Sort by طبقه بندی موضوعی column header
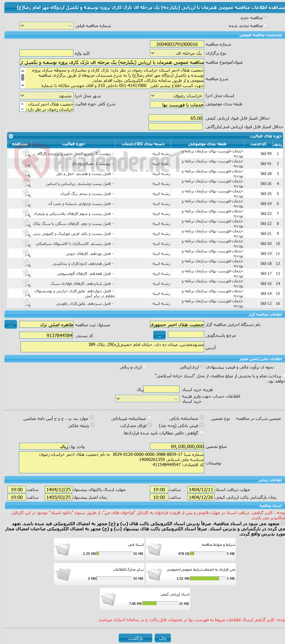The height and width of the screenshot is (644, 285). click(207, 144)
